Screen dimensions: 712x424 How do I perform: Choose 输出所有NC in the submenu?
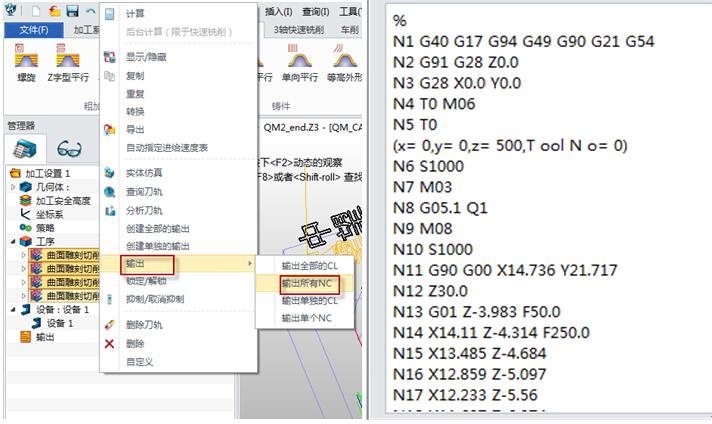click(x=307, y=284)
